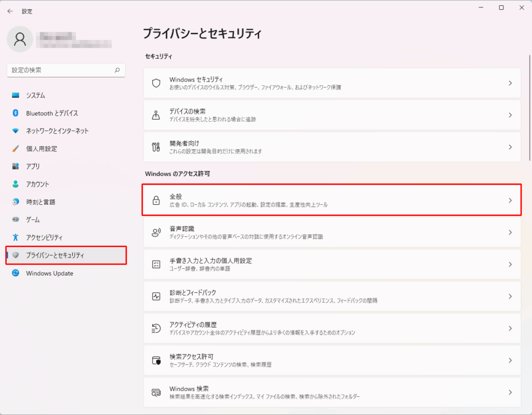Screen dimensions: 532x415
Task: Click the ゲーム controller icon
Action: click(16, 219)
